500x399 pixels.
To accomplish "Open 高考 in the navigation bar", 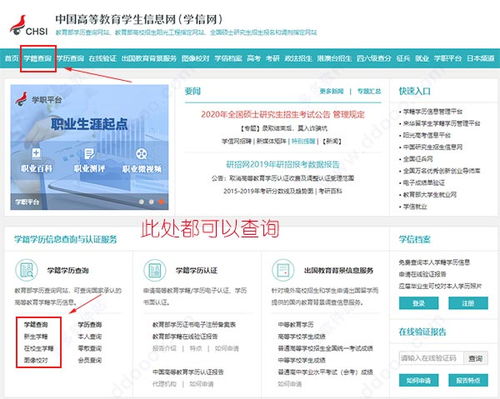I will pos(254,58).
